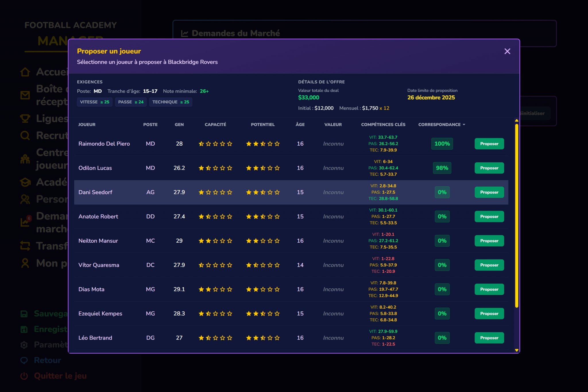Image resolution: width=588 pixels, height=392 pixels.
Task: Select the Dani Seedorf player row
Action: click(95, 192)
